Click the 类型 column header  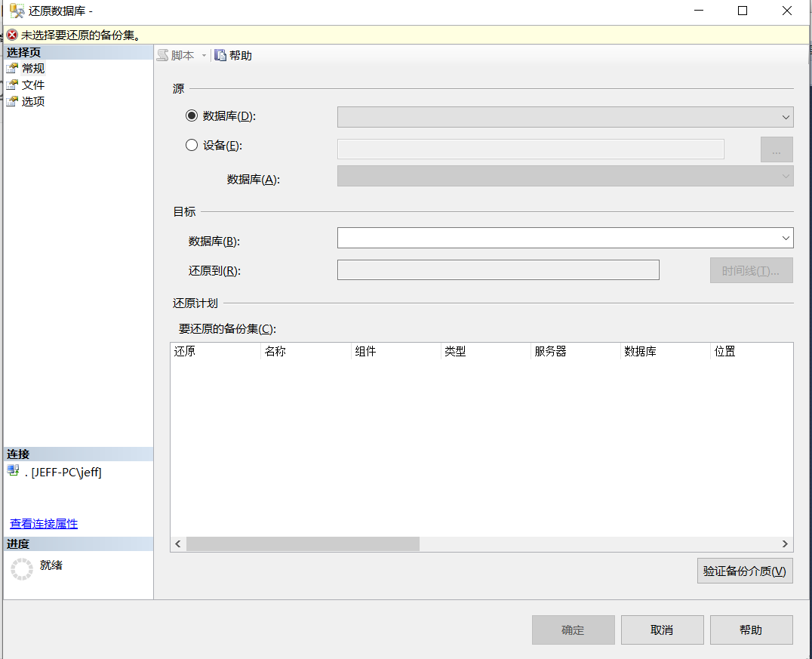[x=486, y=351]
